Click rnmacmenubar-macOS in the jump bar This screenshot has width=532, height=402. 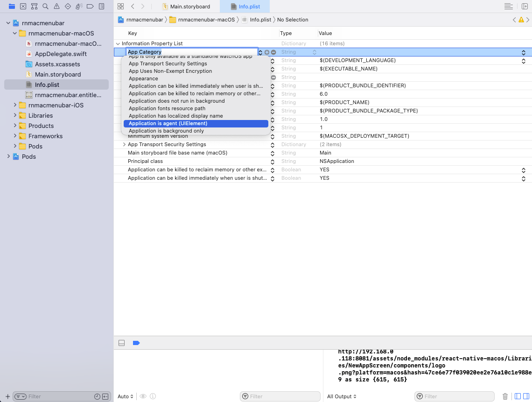(202, 20)
